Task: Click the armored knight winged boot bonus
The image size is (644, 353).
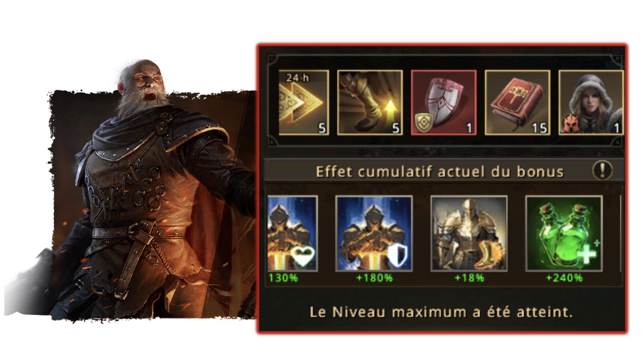Action: [x=469, y=233]
